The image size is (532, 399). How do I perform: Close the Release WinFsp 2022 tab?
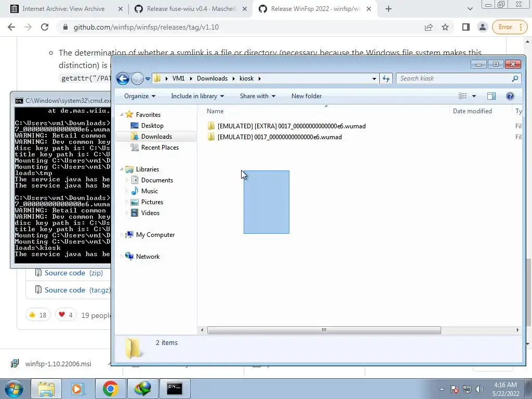click(x=369, y=9)
